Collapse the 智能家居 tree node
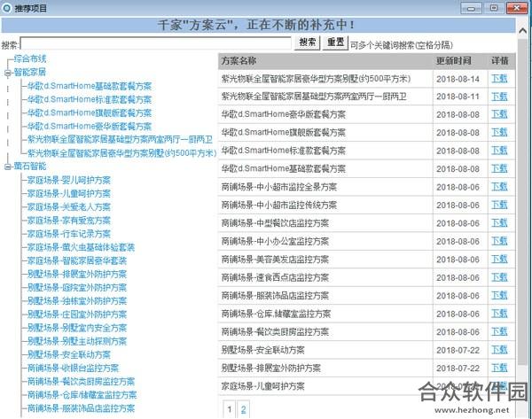The image size is (532, 419). point(7,73)
